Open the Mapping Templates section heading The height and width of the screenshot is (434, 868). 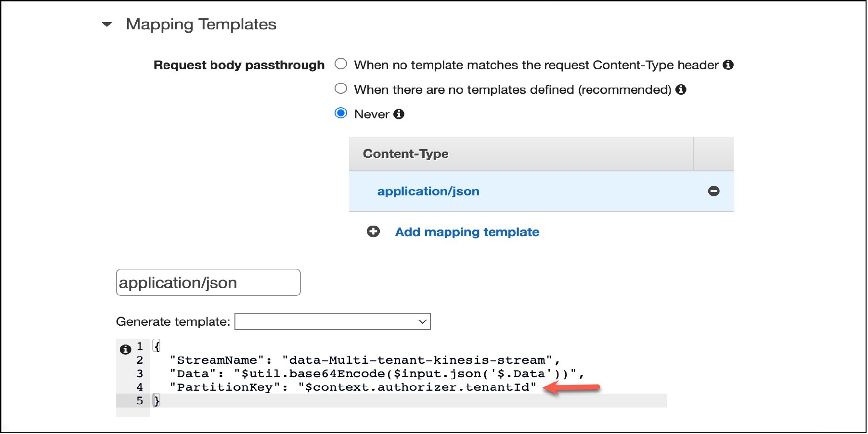pos(201,25)
